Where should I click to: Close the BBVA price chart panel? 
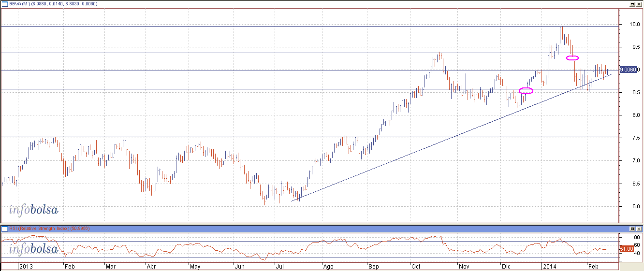click(x=640, y=3)
